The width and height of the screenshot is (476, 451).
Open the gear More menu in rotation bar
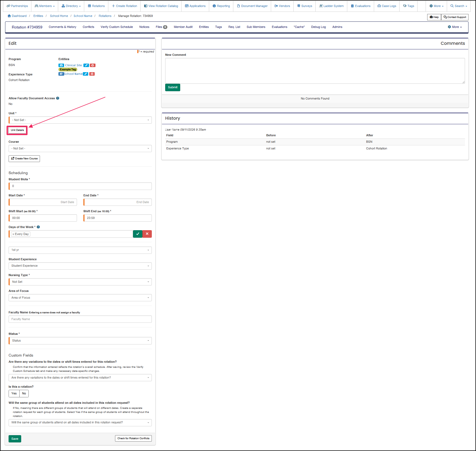(455, 27)
